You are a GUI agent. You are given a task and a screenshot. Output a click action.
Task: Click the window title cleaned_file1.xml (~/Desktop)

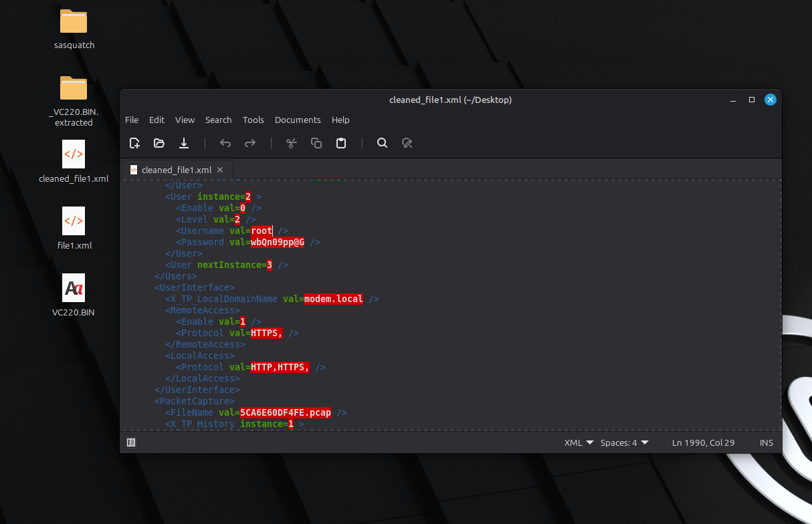pos(450,100)
